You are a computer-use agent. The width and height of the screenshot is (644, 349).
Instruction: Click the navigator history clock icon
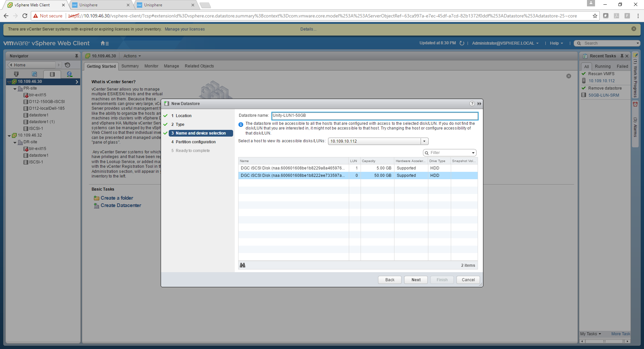[x=67, y=65]
